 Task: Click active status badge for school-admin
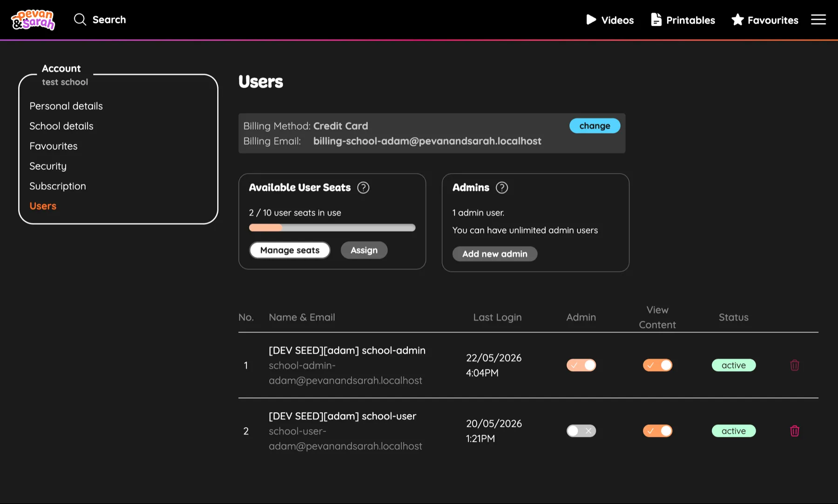click(x=734, y=365)
